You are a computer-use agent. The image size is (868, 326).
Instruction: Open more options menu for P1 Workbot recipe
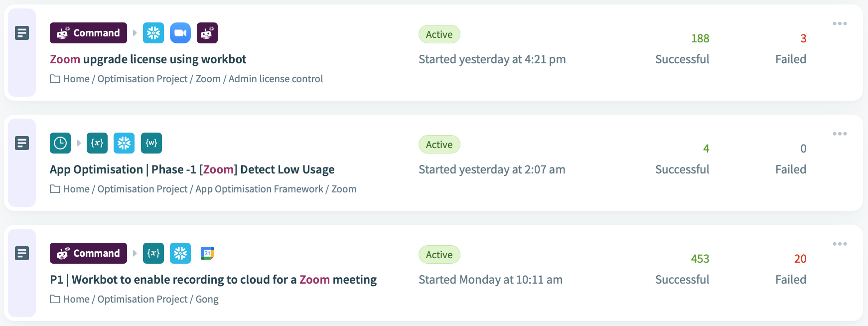(840, 244)
